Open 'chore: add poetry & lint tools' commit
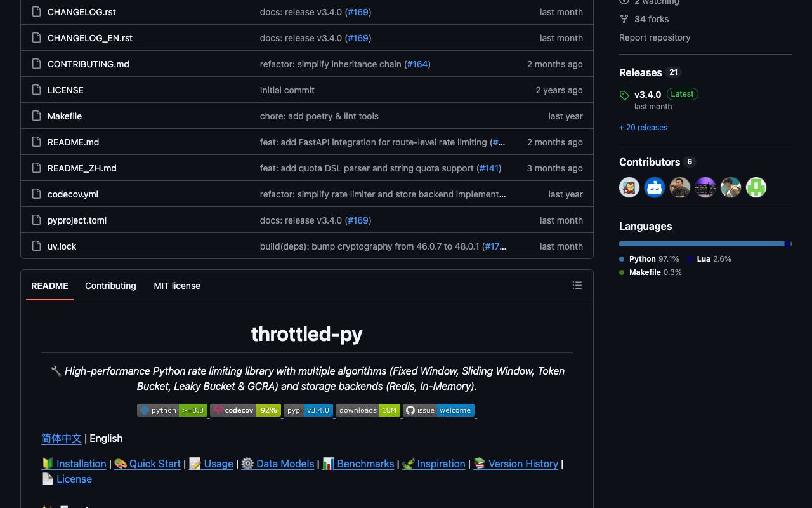This screenshot has height=508, width=812. tap(319, 116)
